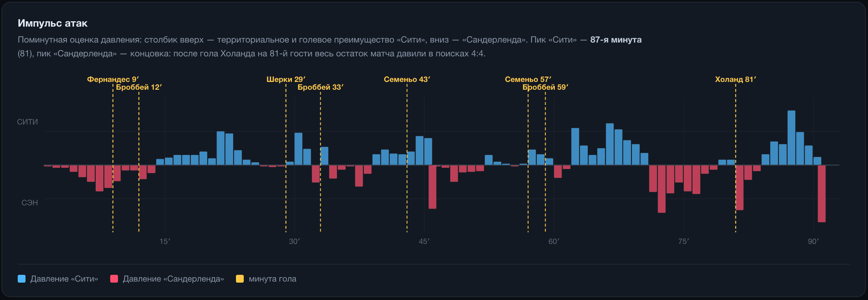Select the Семеньо 57′ goal marker label

pyautogui.click(x=528, y=79)
